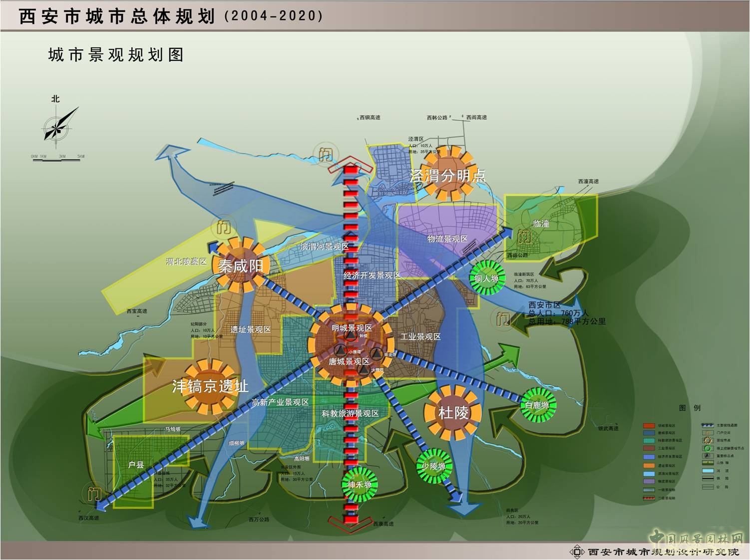
Task: Select the 秦咸阳 orange landscape node
Action: pos(240,266)
